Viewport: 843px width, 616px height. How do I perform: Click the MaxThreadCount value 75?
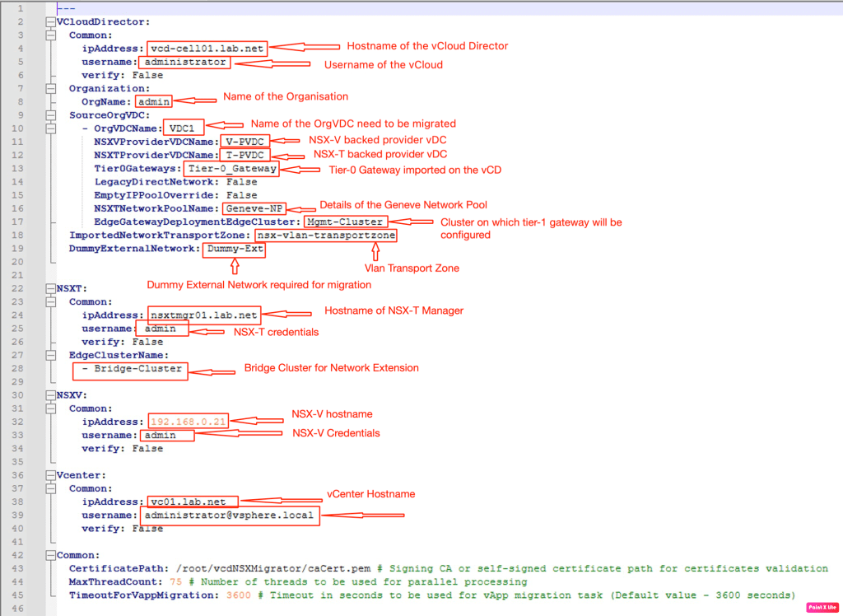click(175, 581)
